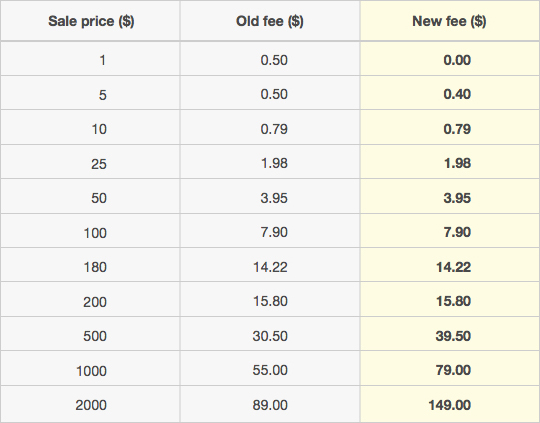
Task: Click the Old fee ($) column header
Action: (x=270, y=21)
